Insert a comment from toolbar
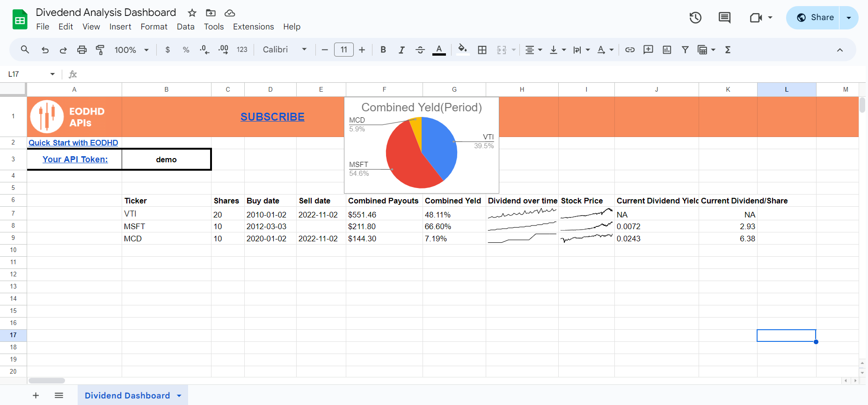 [648, 50]
